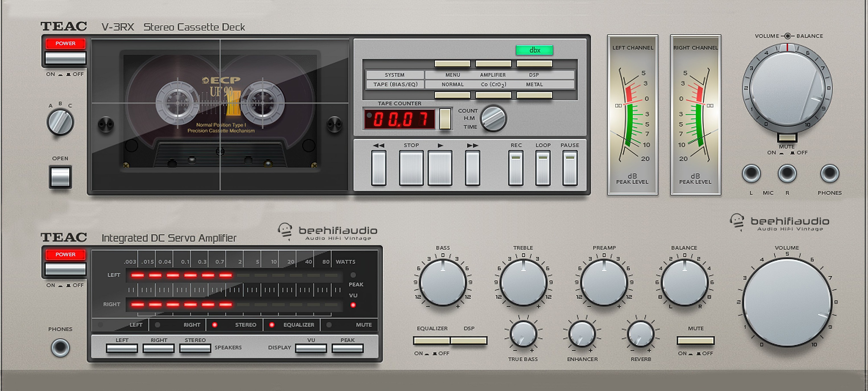This screenshot has width=868, height=391.
Task: Turn the A B C selector knob
Action: click(60, 122)
